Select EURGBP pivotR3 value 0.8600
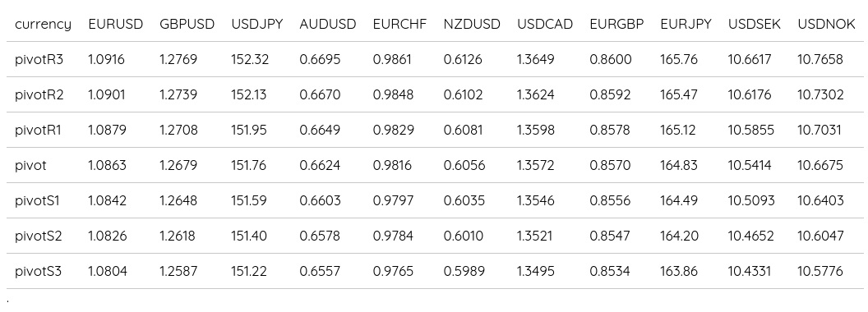 (x=611, y=59)
